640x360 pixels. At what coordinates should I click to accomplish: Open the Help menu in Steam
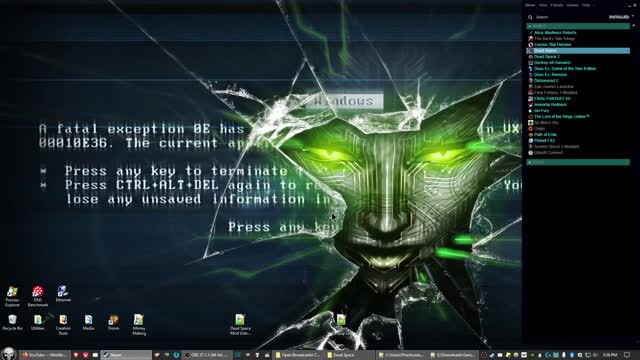586,5
